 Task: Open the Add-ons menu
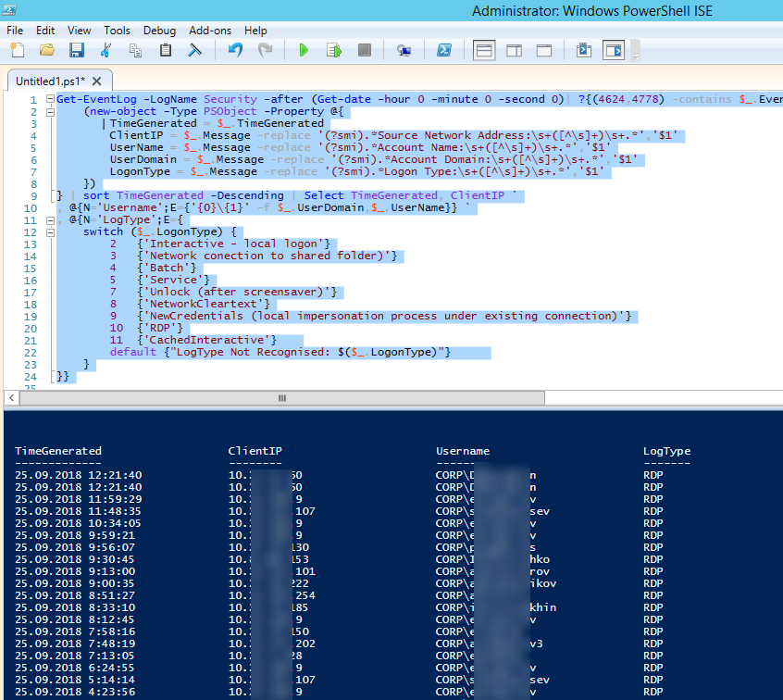pos(210,31)
